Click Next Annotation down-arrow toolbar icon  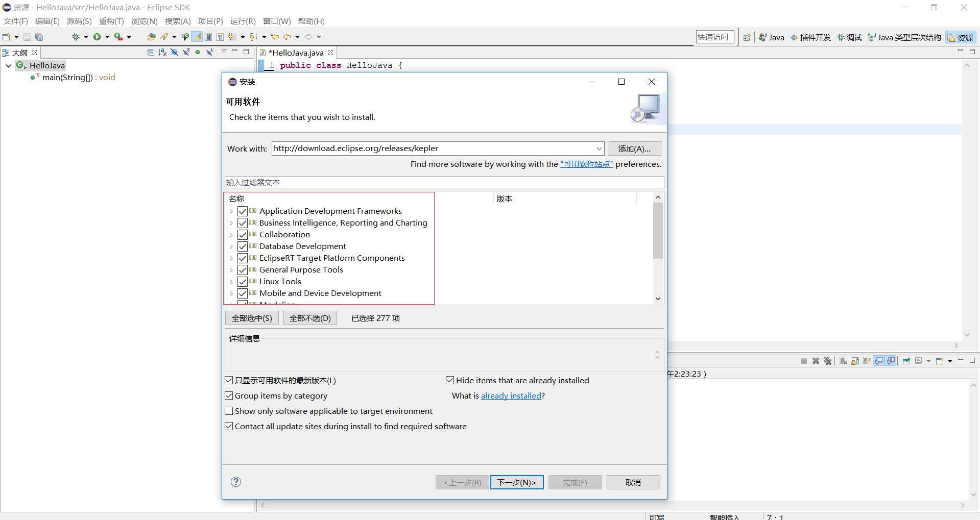pos(232,37)
